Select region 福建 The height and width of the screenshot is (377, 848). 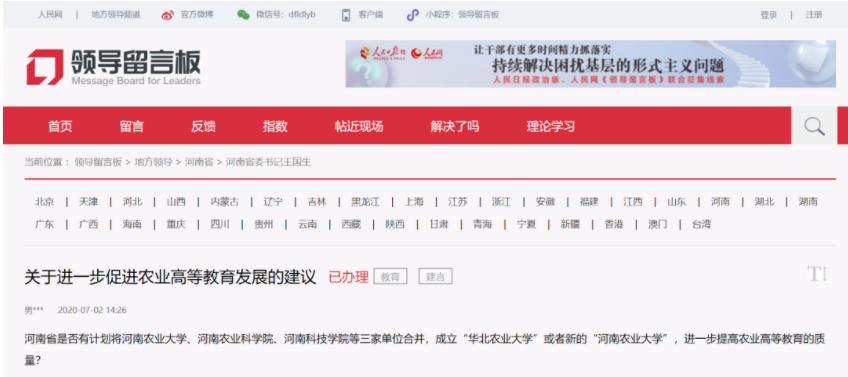coord(589,202)
